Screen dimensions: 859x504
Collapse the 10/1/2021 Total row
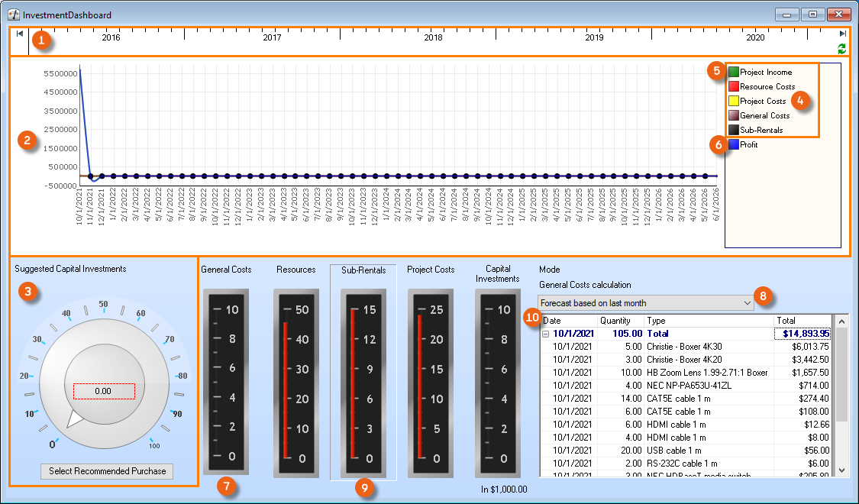(546, 334)
